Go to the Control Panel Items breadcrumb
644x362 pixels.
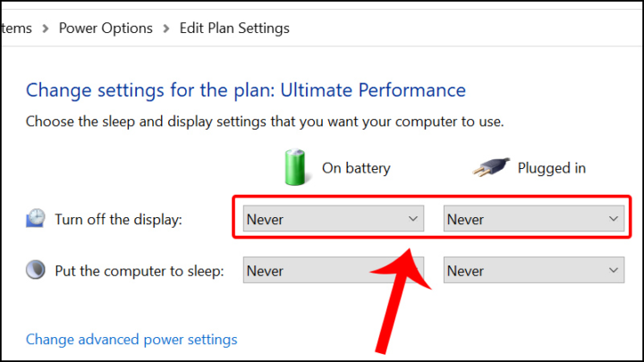click(16, 28)
